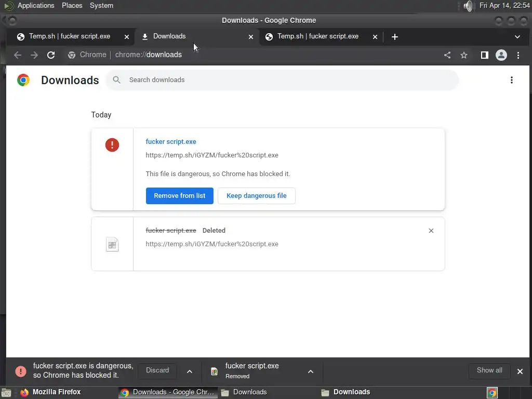Bookmark this tab with the star icon
532x399 pixels.
464,55
